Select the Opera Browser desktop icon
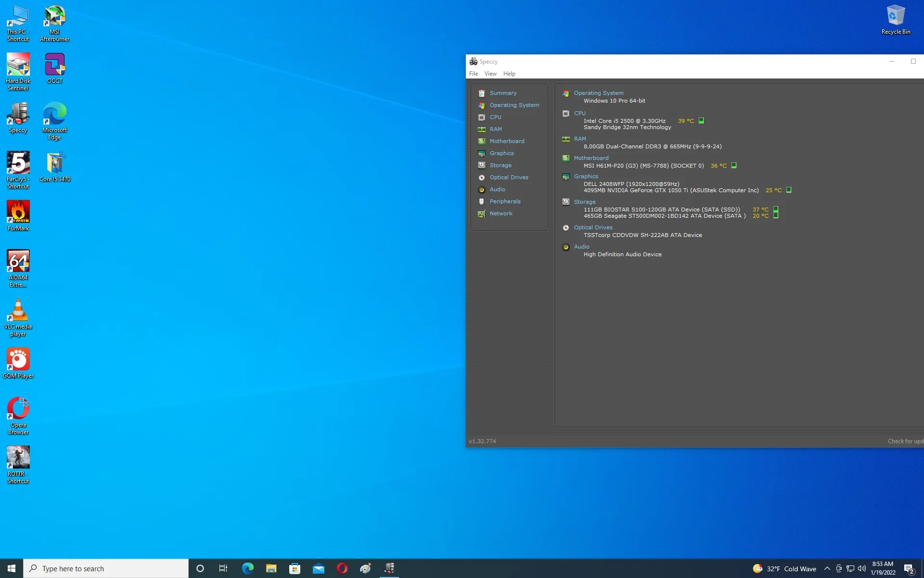 point(18,416)
